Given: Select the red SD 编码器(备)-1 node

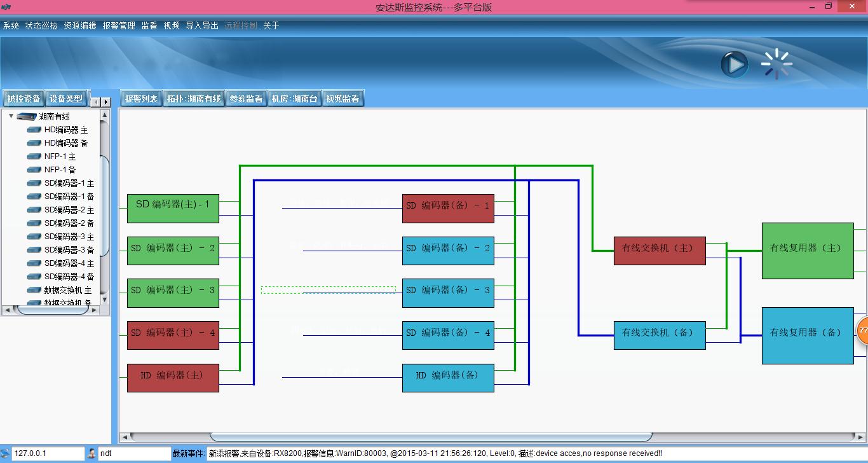Looking at the screenshot, I should (x=448, y=209).
